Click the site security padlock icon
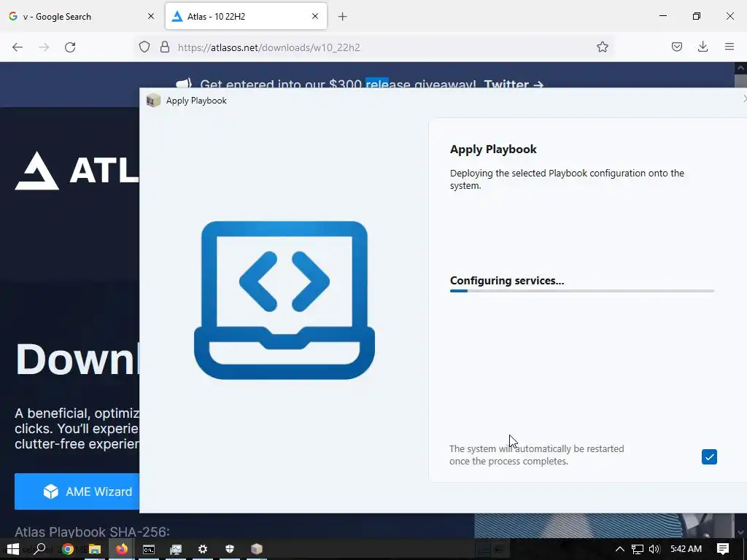Screen dimensions: 747x560 [165, 47]
